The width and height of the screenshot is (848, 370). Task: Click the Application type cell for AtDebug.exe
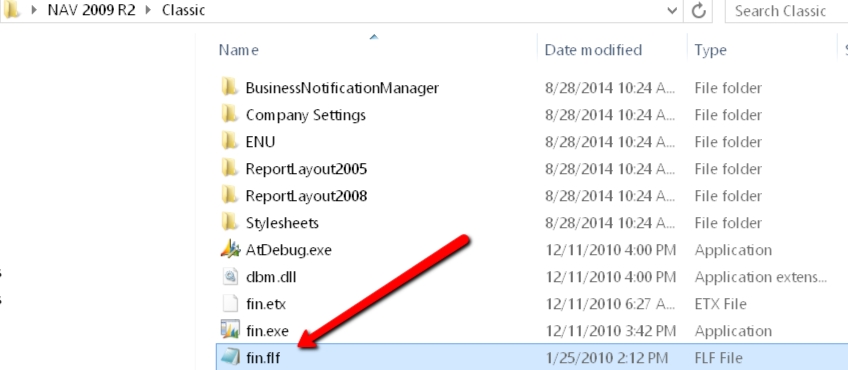click(733, 250)
